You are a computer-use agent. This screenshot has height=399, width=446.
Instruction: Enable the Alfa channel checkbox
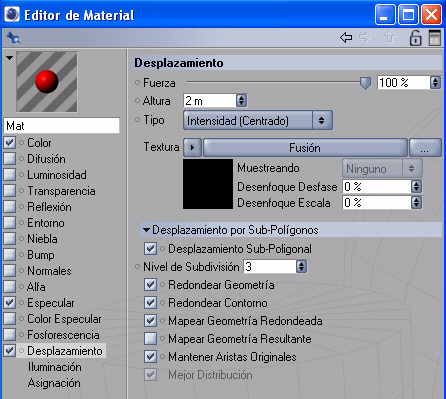pyautogui.click(x=10, y=287)
